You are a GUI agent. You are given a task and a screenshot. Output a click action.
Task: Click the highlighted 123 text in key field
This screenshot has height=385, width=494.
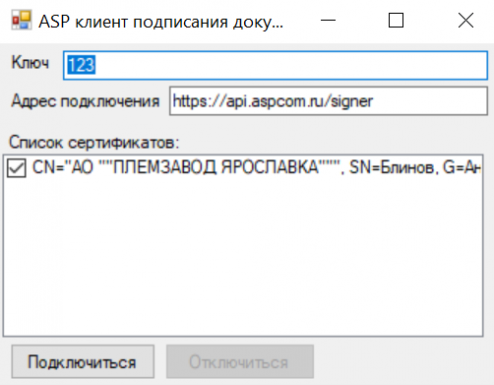coord(81,65)
